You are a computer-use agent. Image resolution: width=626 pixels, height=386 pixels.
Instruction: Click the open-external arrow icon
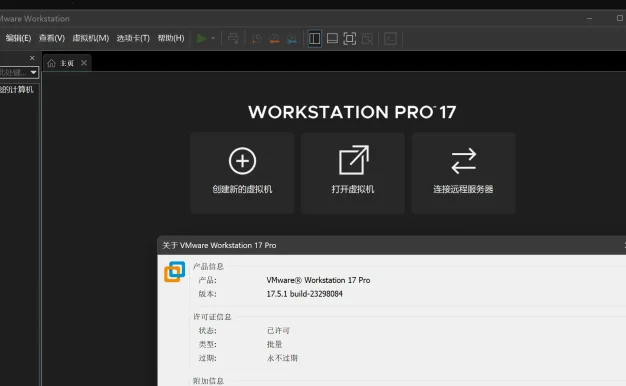[x=354, y=160]
